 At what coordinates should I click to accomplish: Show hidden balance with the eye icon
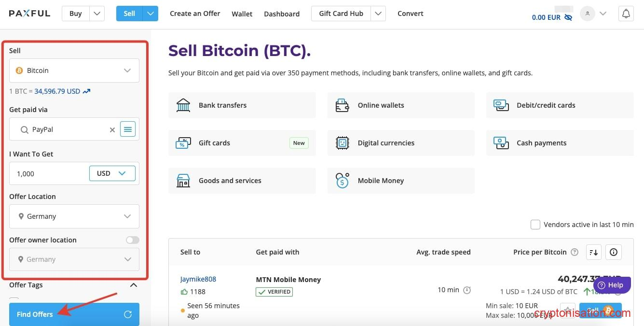[568, 17]
